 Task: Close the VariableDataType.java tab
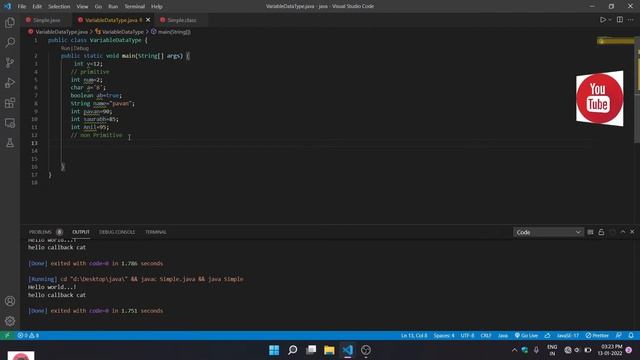click(148, 20)
